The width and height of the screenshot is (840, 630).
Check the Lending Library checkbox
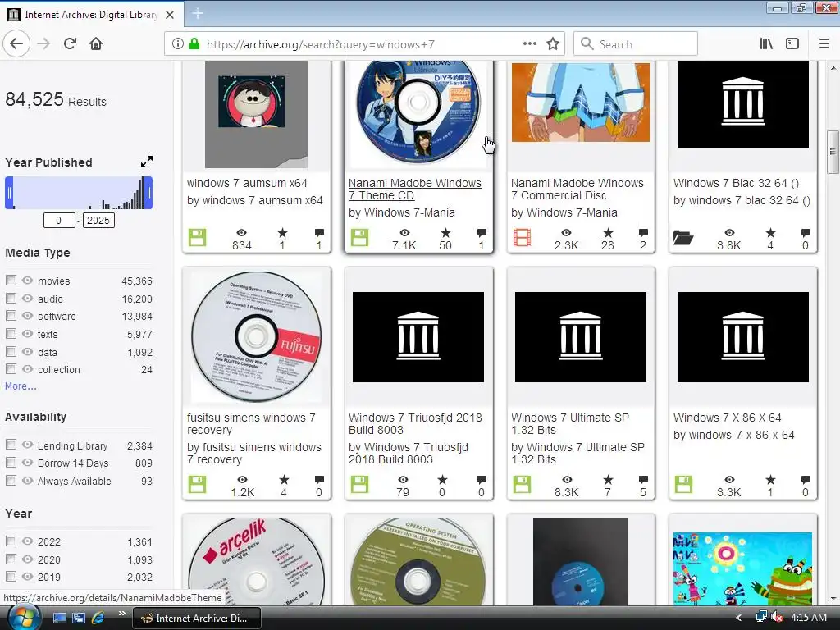tap(11, 445)
